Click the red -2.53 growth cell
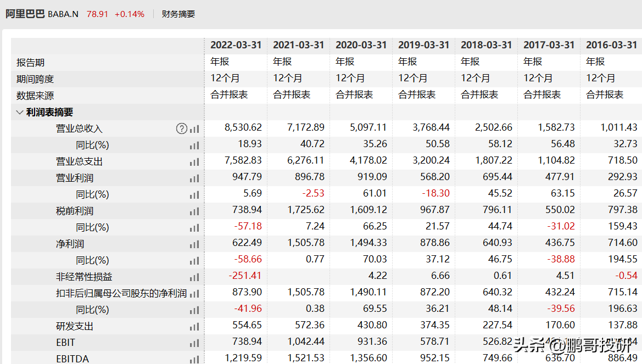Viewport: 642px width, 364px height. (313, 193)
